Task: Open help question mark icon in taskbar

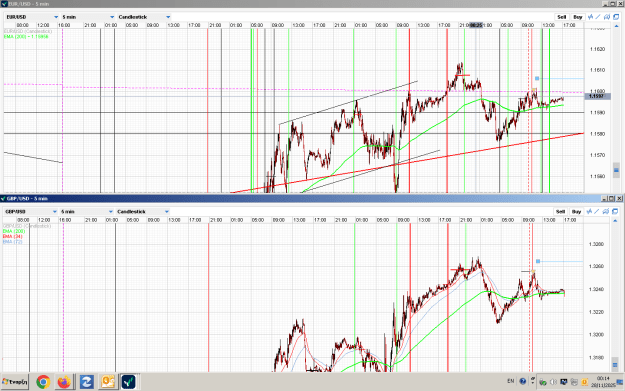Action: [x=523, y=381]
